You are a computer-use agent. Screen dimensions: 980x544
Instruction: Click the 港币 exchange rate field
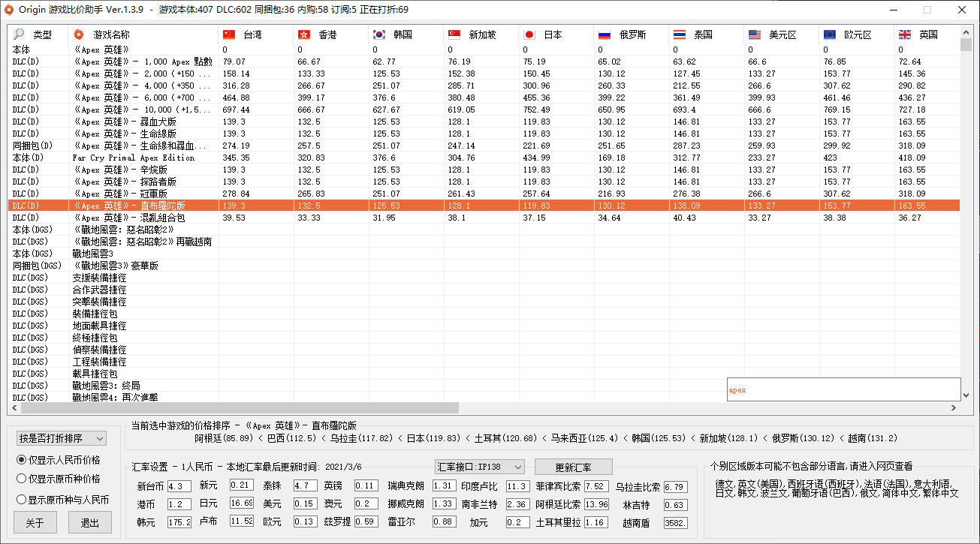[x=179, y=504]
